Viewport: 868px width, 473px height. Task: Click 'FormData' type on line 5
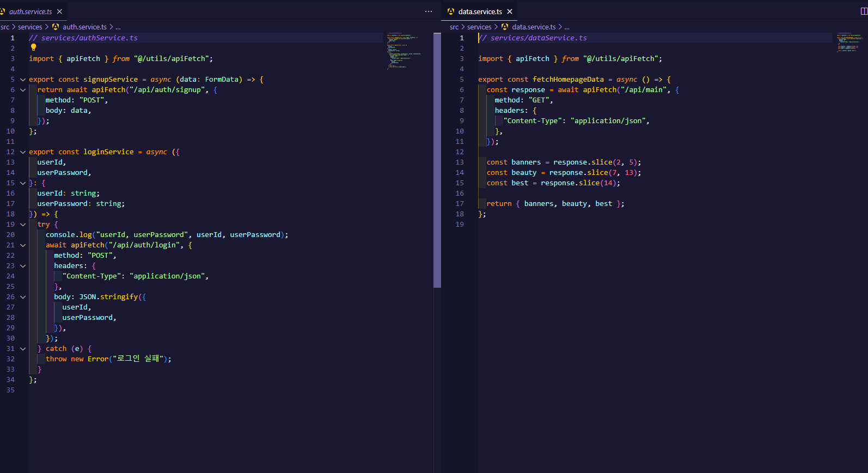coord(222,80)
